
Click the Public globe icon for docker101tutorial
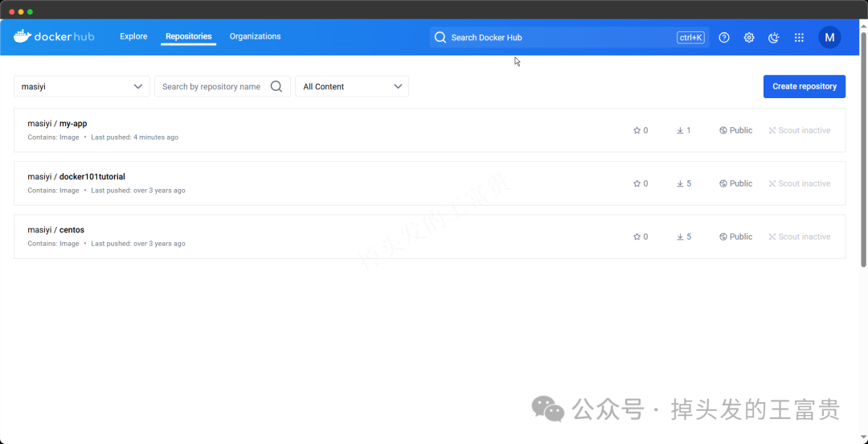pos(723,183)
